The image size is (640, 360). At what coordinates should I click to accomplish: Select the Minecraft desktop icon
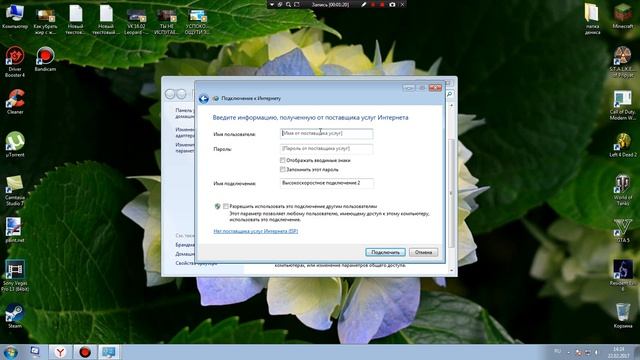[623, 17]
